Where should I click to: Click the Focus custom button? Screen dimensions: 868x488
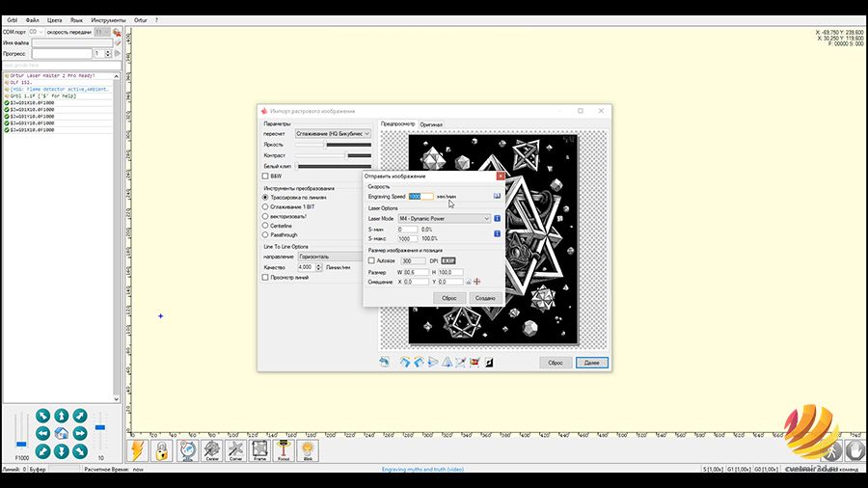(x=284, y=451)
